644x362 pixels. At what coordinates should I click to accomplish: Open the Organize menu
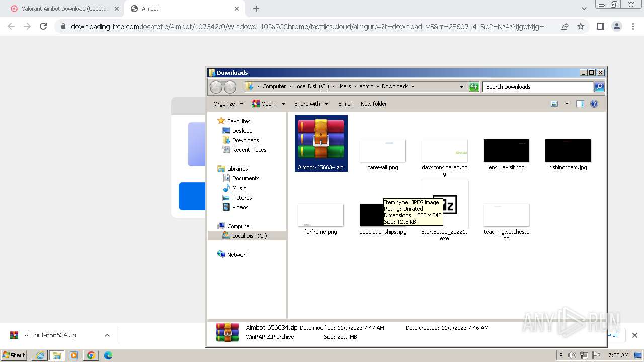pos(228,104)
